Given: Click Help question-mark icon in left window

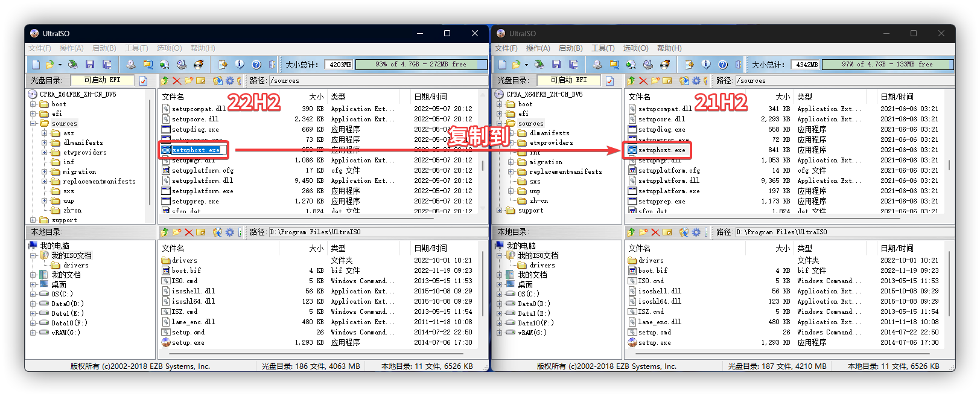Looking at the screenshot, I should 256,64.
